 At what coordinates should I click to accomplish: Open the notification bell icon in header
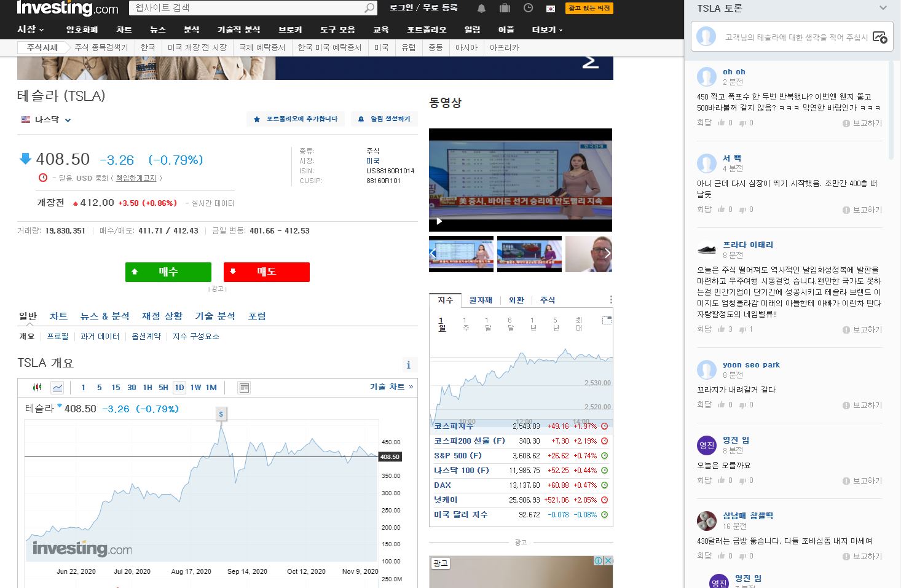click(482, 8)
